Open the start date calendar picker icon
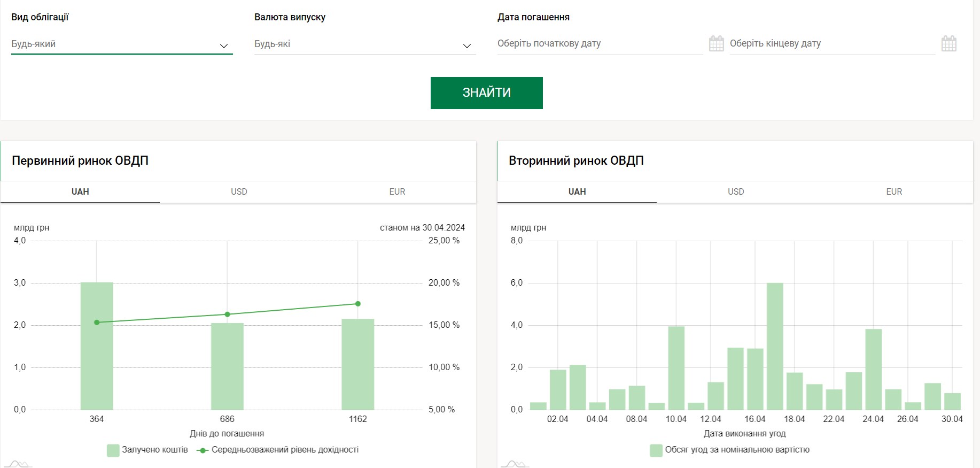Image resolution: width=980 pixels, height=468 pixels. [716, 43]
